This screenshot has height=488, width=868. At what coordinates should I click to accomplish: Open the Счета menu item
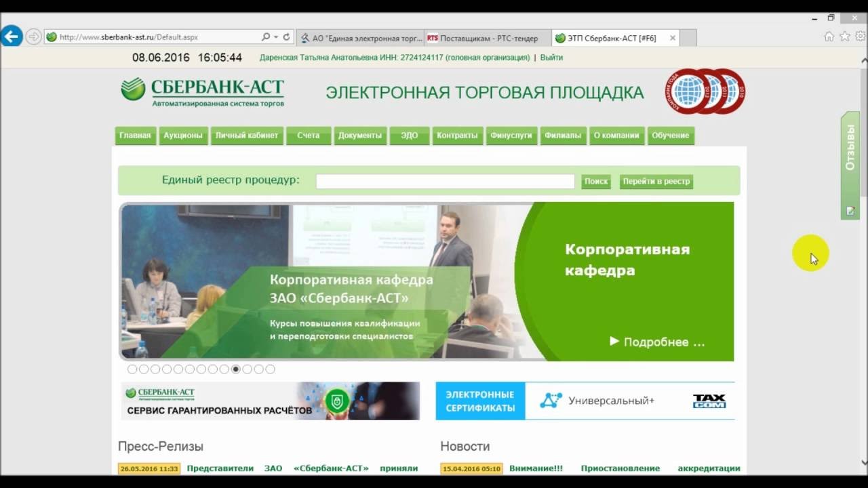point(308,136)
